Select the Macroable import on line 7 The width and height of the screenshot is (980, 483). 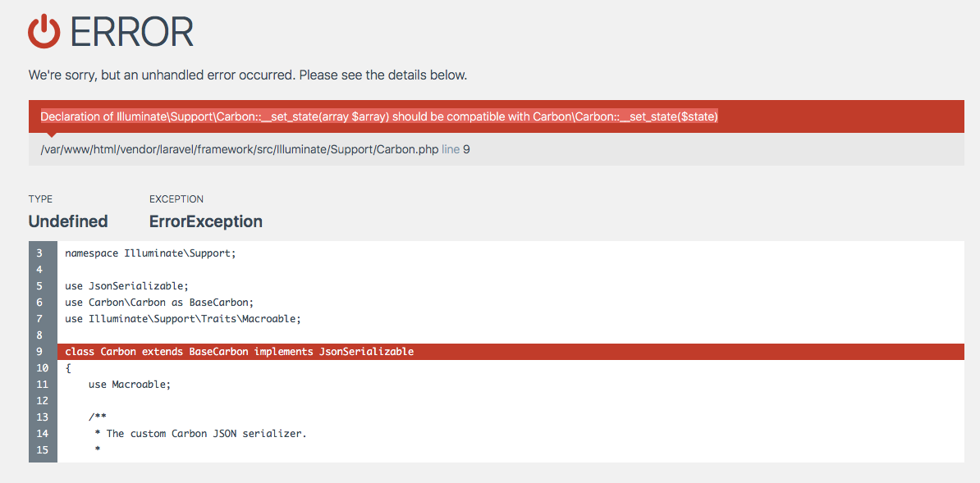point(181,318)
